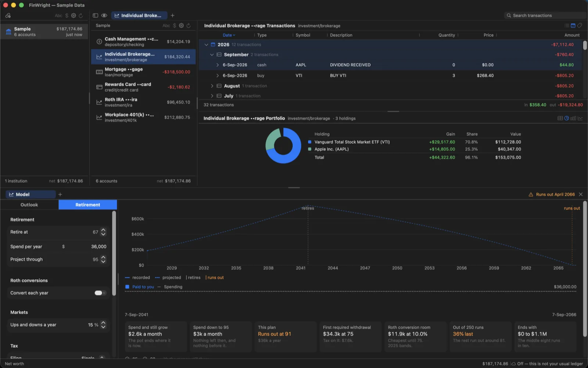This screenshot has width=588, height=368.
Task: Expand the August transactions group
Action: (212, 86)
